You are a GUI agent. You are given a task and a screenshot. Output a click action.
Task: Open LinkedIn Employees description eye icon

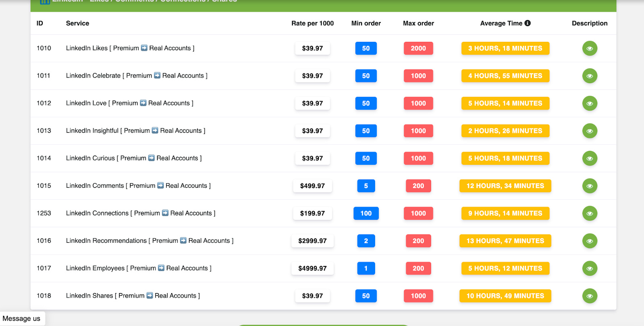tap(590, 268)
